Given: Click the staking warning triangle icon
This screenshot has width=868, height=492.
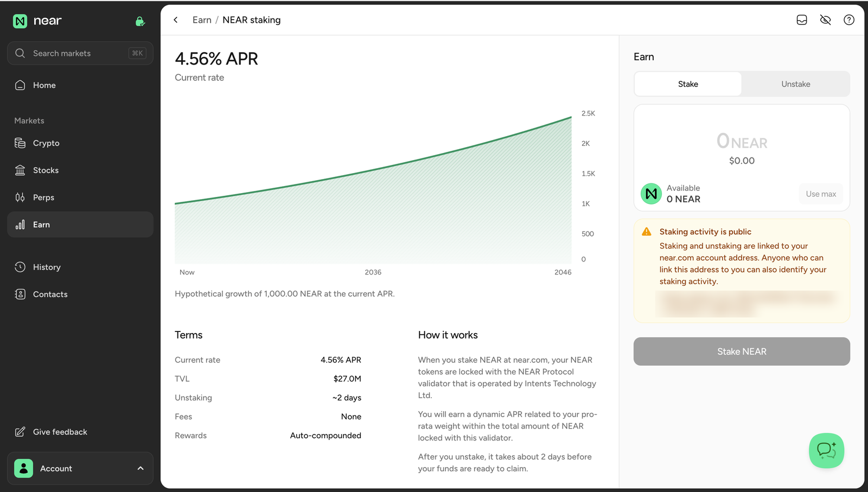Looking at the screenshot, I should (x=647, y=232).
